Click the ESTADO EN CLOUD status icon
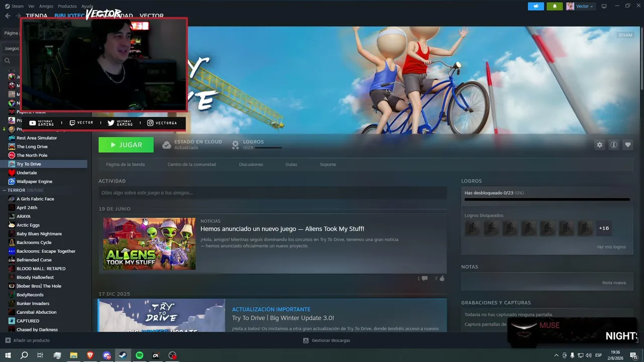 [x=167, y=145]
